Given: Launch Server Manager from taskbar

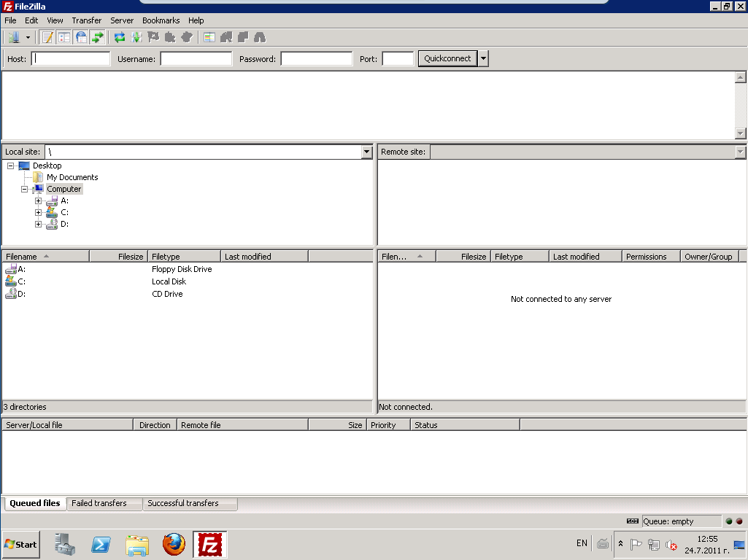Looking at the screenshot, I should tap(64, 544).
